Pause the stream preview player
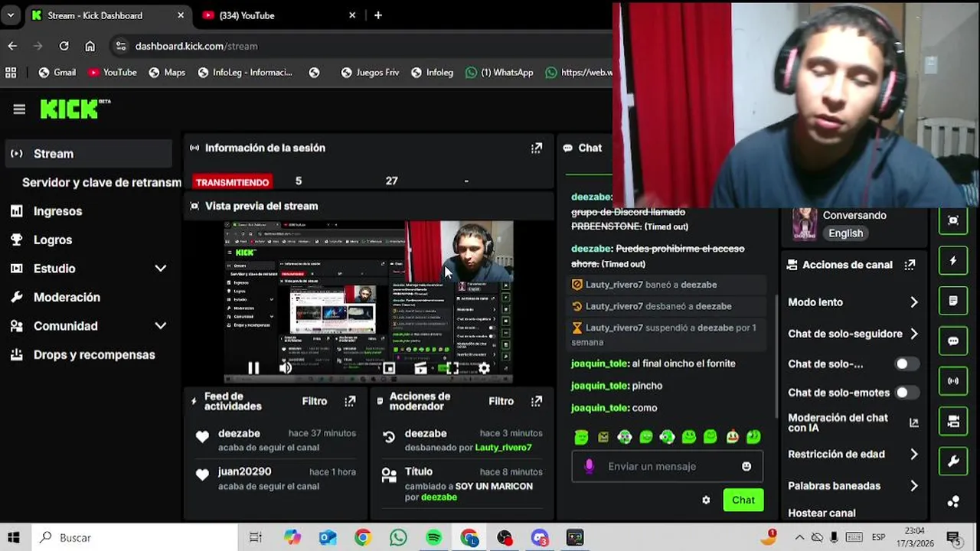The width and height of the screenshot is (980, 551). click(x=253, y=368)
